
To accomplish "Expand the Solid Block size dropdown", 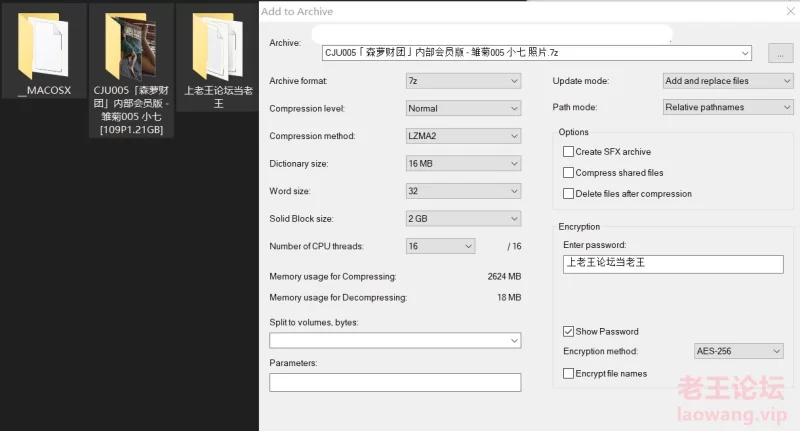I will pos(463,218).
